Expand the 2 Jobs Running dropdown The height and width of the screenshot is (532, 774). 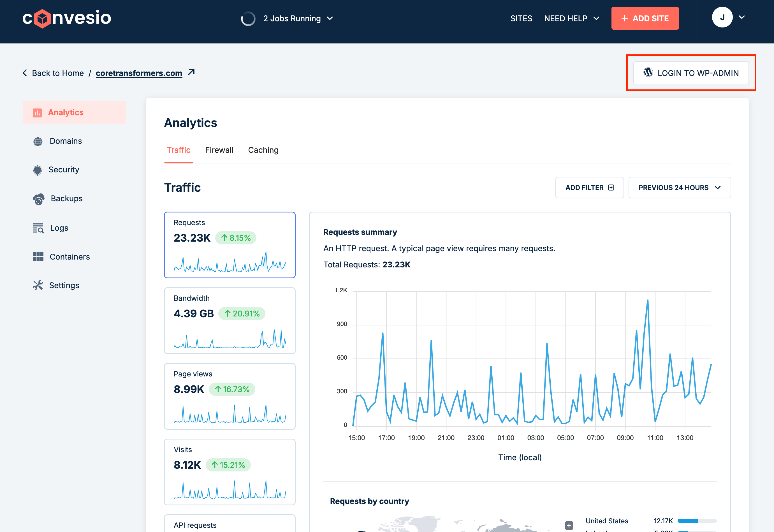[x=298, y=19]
